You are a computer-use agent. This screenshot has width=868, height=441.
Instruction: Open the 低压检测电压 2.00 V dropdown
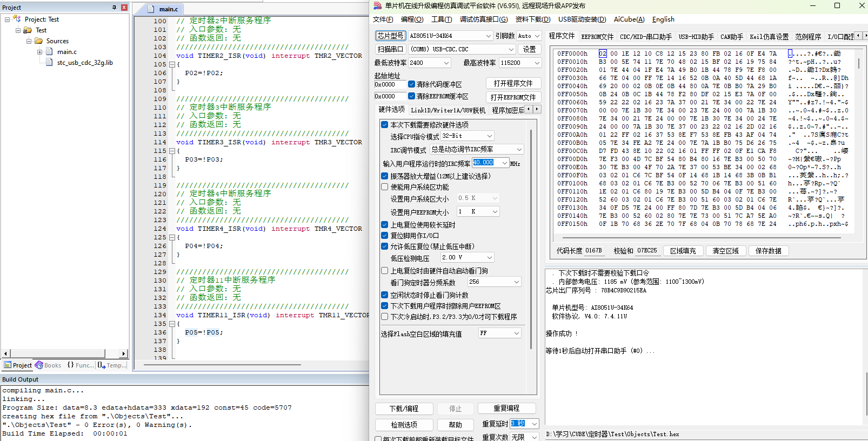489,258
